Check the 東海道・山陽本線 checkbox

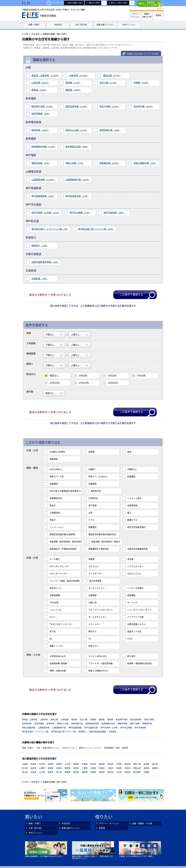tap(28, 76)
